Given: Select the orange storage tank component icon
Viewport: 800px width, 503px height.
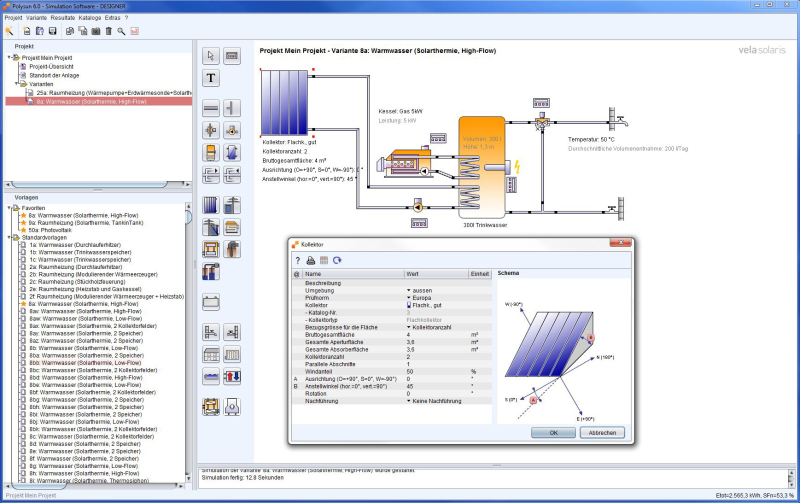Looking at the screenshot, I should point(211,152).
